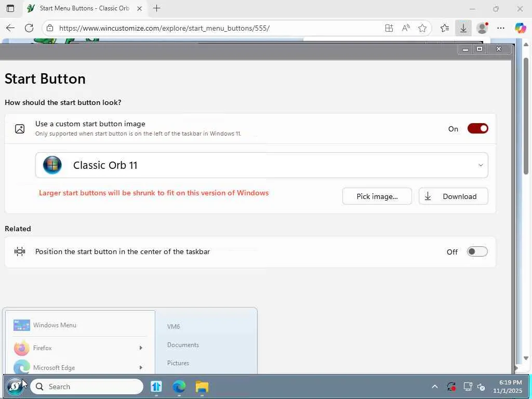Open Start11 app on the taskbar

156,387
